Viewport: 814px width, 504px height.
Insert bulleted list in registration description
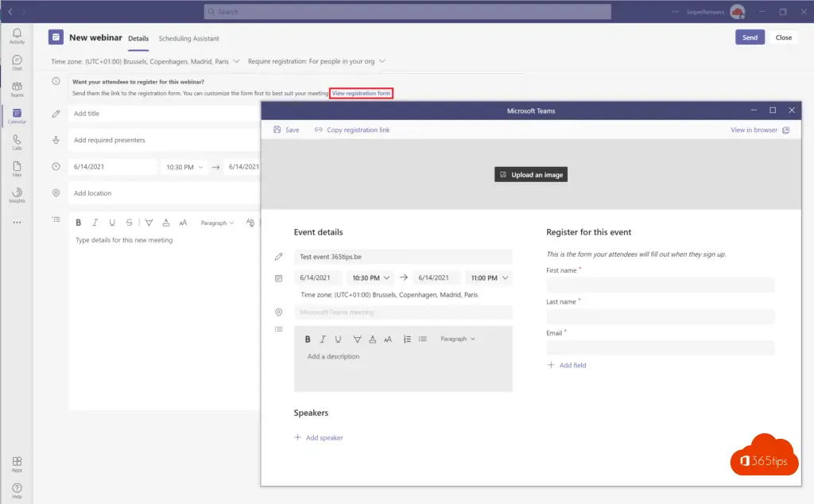pos(423,339)
